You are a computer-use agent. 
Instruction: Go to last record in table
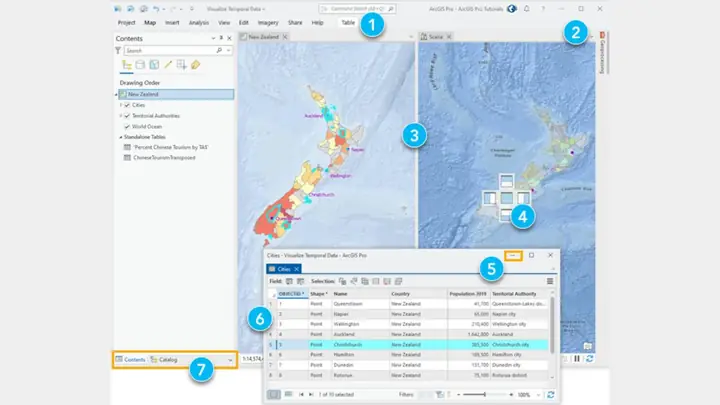point(311,394)
